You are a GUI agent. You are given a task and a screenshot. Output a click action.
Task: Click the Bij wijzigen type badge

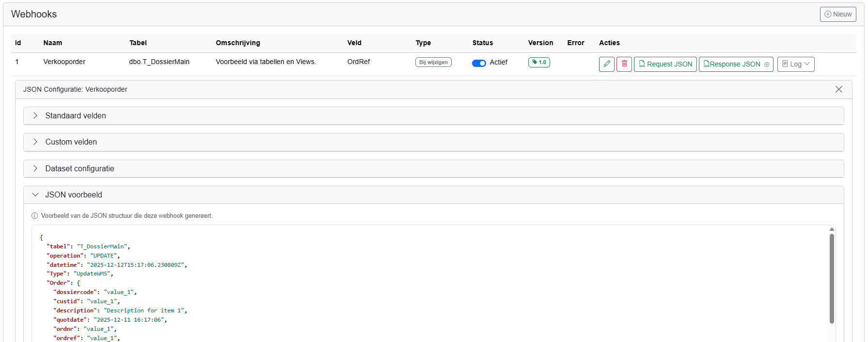pos(433,62)
